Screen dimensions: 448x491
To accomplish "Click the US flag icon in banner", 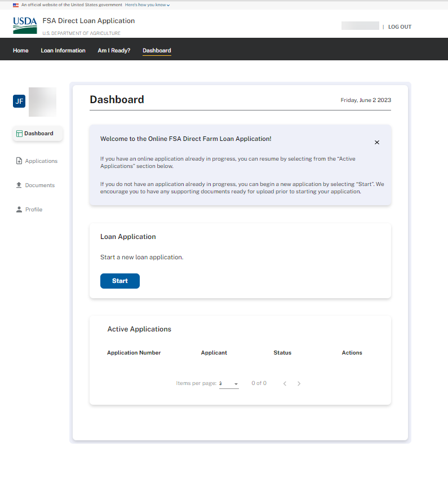I will point(16,5).
